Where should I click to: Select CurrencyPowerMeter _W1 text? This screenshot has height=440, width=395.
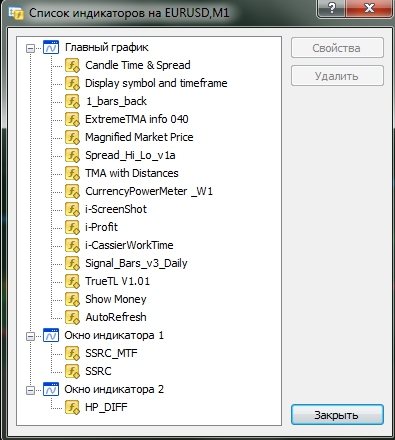pyautogui.click(x=149, y=191)
